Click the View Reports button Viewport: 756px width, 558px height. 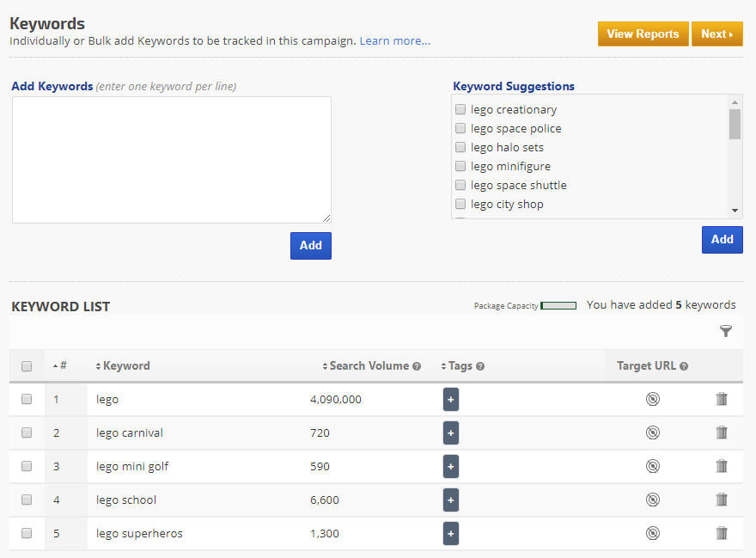click(643, 34)
